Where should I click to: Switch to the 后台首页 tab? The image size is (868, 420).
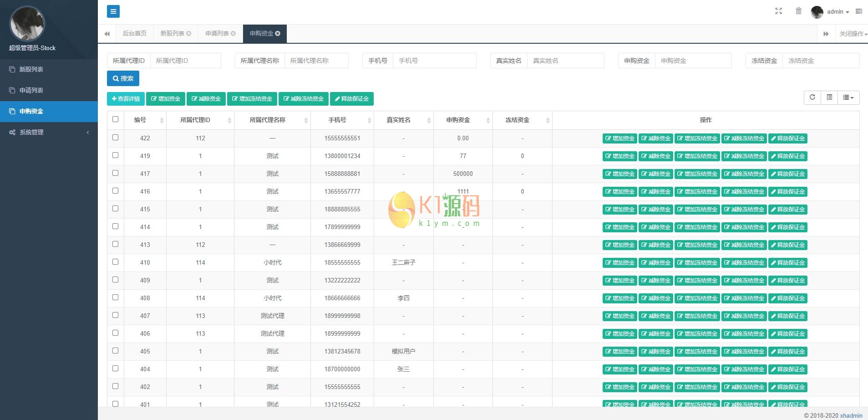[x=134, y=33]
